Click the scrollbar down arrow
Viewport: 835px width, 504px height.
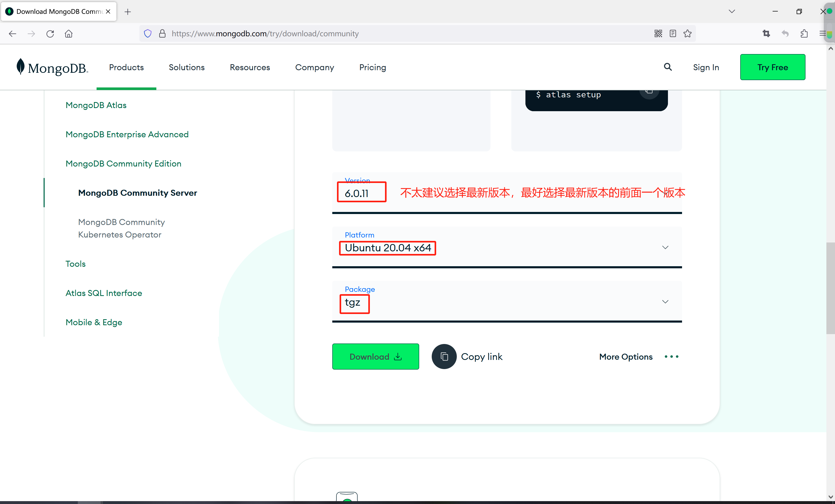830,497
